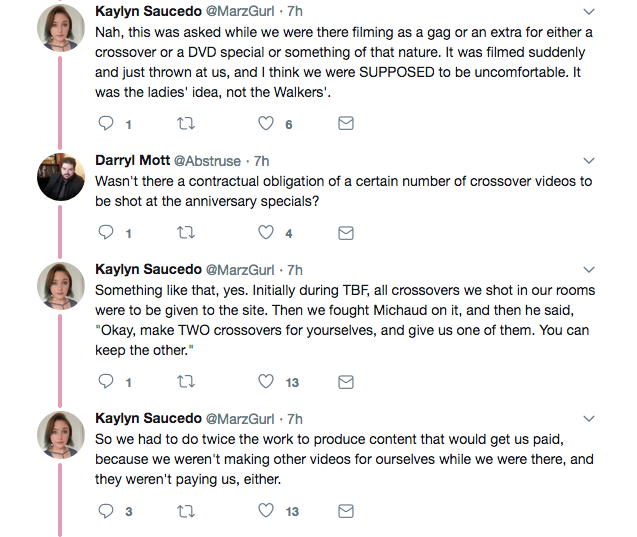637x537 pixels.
Task: Expand the options caret on Darryl Mott's tweet
Action: 588,160
